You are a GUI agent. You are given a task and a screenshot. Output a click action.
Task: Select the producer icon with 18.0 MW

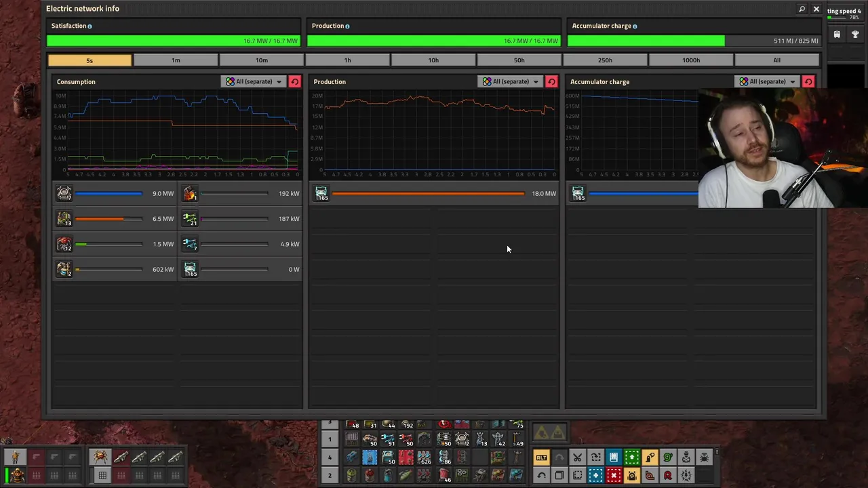(x=321, y=193)
